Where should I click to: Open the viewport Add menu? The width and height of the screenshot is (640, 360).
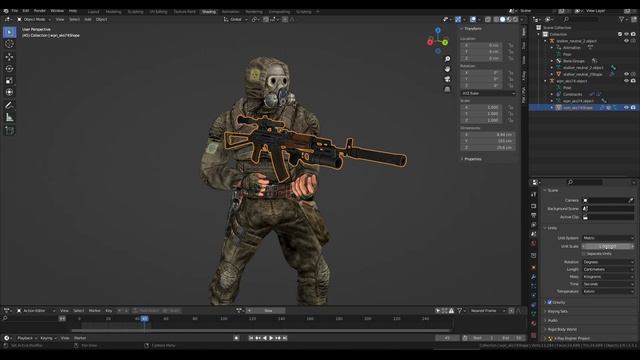point(88,19)
